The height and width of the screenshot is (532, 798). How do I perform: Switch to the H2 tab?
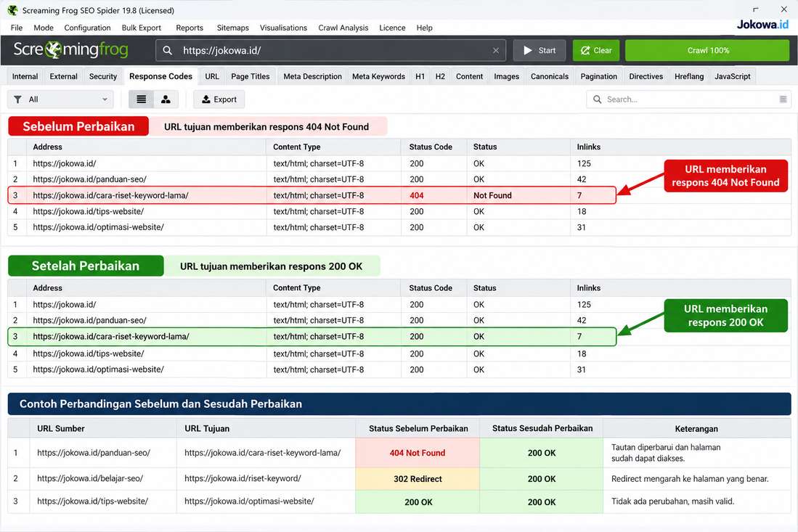(x=440, y=76)
